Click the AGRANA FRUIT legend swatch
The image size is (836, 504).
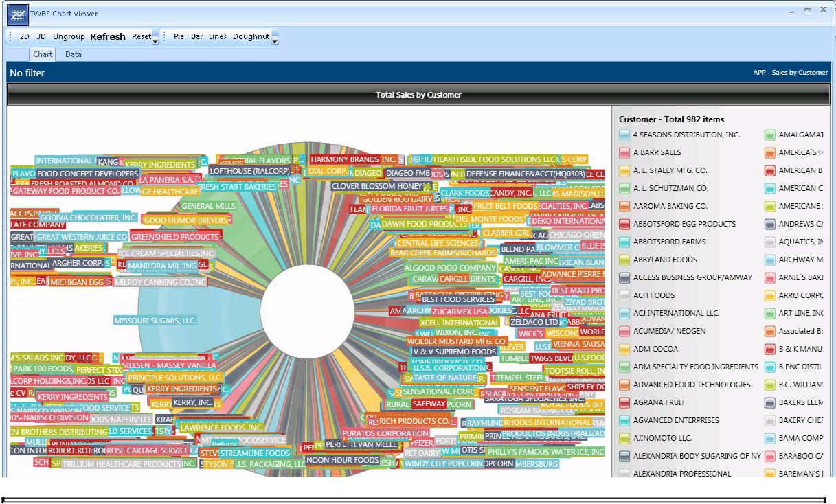pos(624,402)
